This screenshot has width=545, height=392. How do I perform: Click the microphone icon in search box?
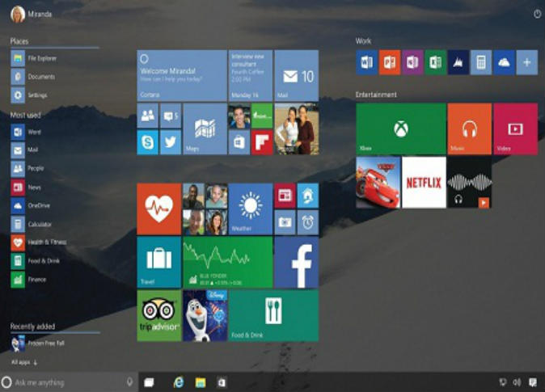[x=129, y=382]
